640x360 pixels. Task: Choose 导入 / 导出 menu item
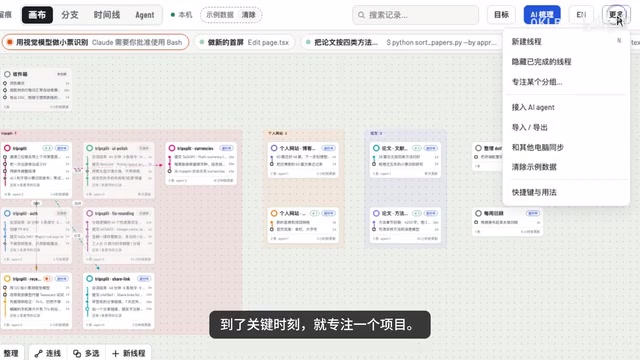tap(566, 127)
